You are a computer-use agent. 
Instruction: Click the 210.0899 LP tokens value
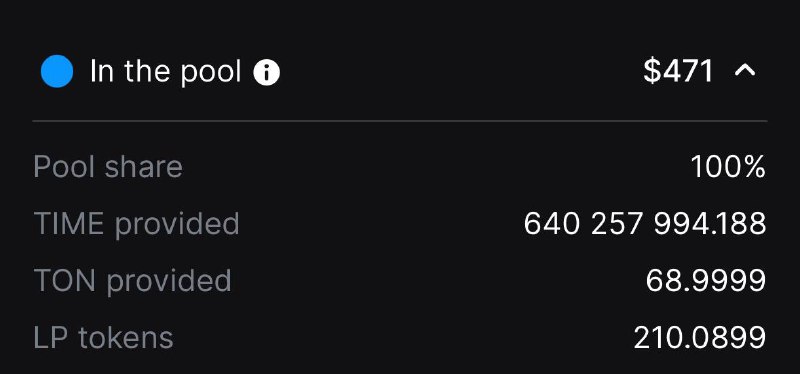tap(700, 338)
